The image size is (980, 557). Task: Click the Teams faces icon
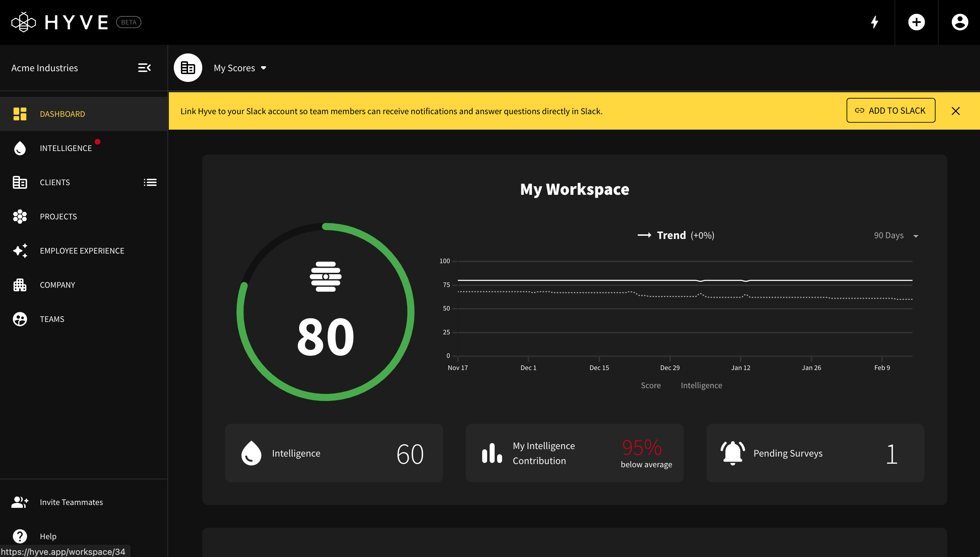(20, 319)
